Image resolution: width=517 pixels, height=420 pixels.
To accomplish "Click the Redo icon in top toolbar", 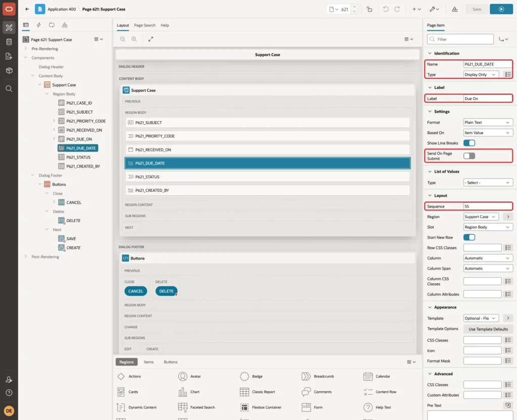I will point(397,9).
